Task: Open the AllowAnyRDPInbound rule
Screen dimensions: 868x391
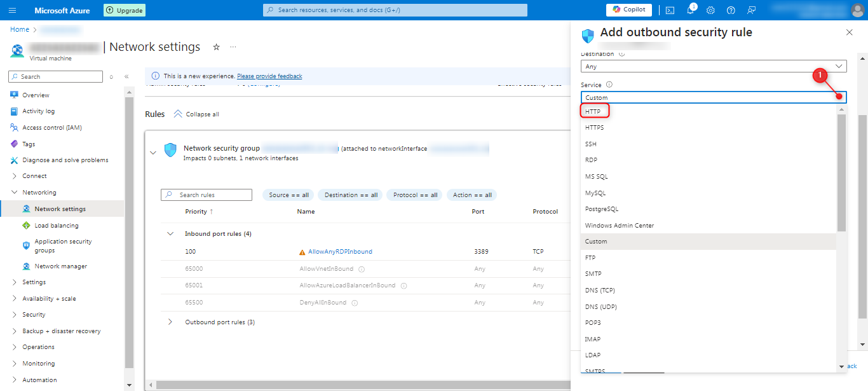Action: point(340,252)
